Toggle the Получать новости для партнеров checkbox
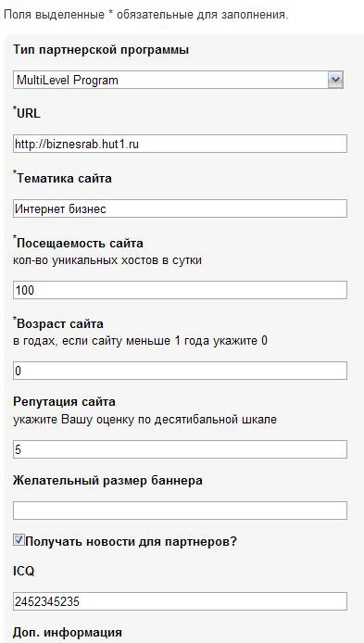364x643 pixels. 19,540
